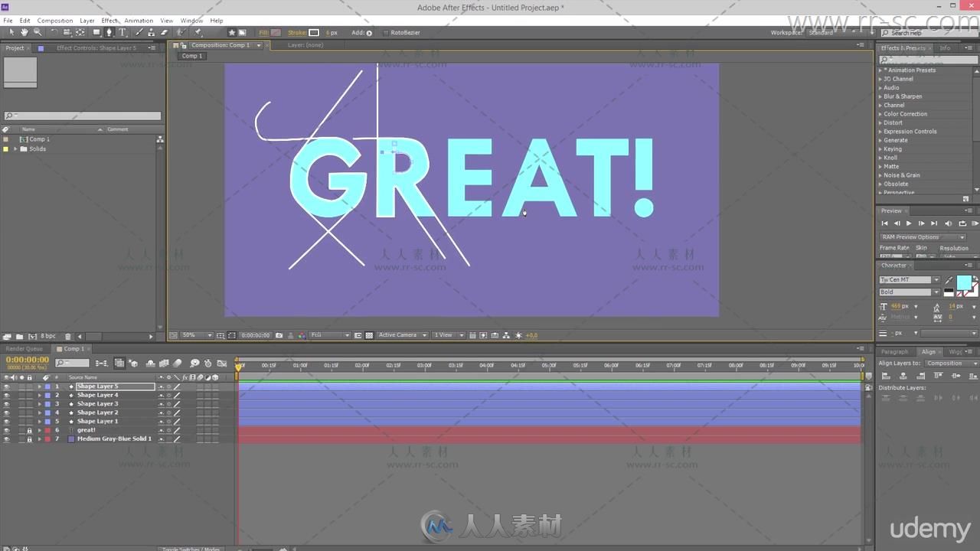This screenshot has height=551, width=980.
Task: Enable the RotoBezier checkbox
Action: click(x=386, y=33)
